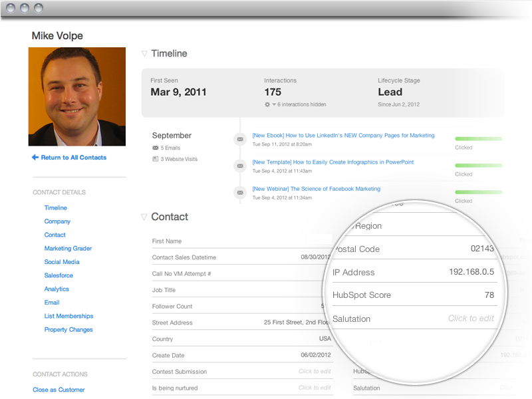Select Social Media in Contact Details
The image size is (532, 399).
(62, 262)
